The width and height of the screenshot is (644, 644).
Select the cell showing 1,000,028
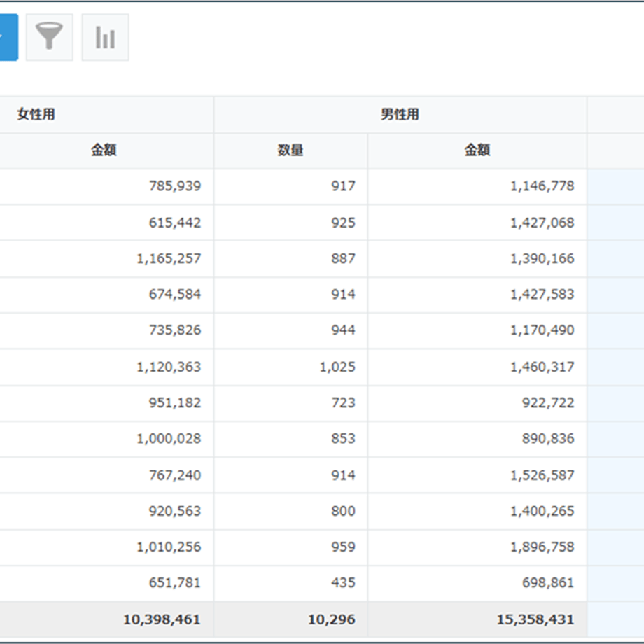click(107, 439)
